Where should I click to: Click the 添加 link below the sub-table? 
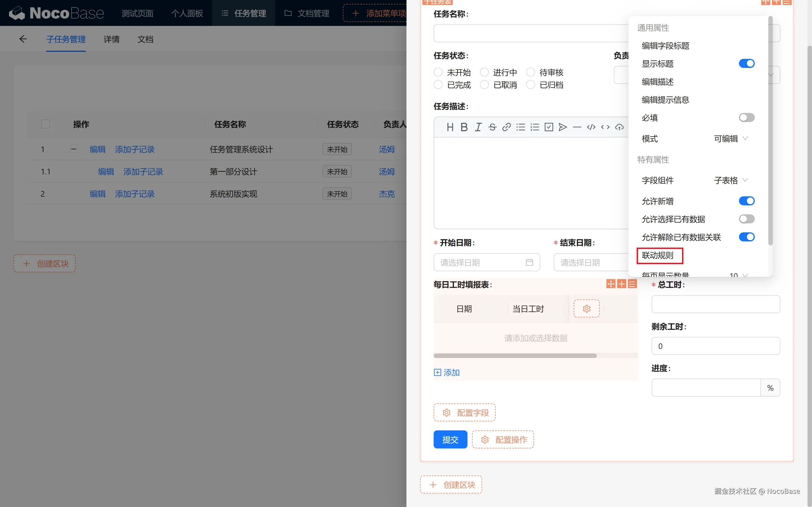point(447,372)
